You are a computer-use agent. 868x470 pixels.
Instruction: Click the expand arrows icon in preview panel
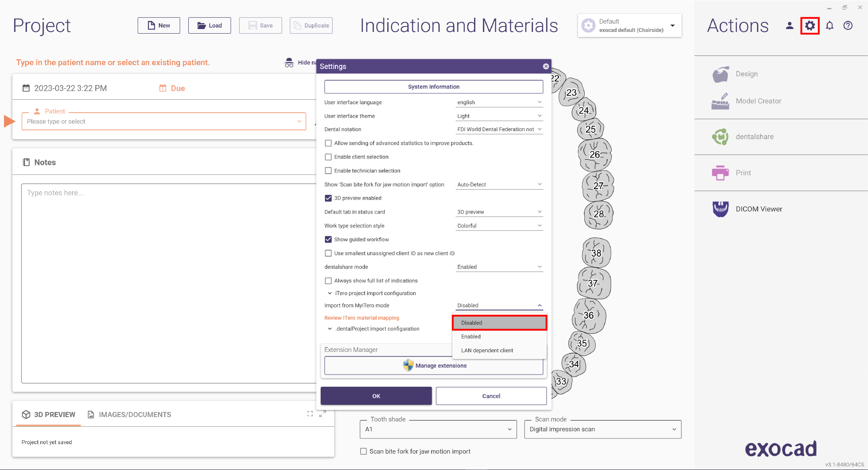pyautogui.click(x=322, y=414)
